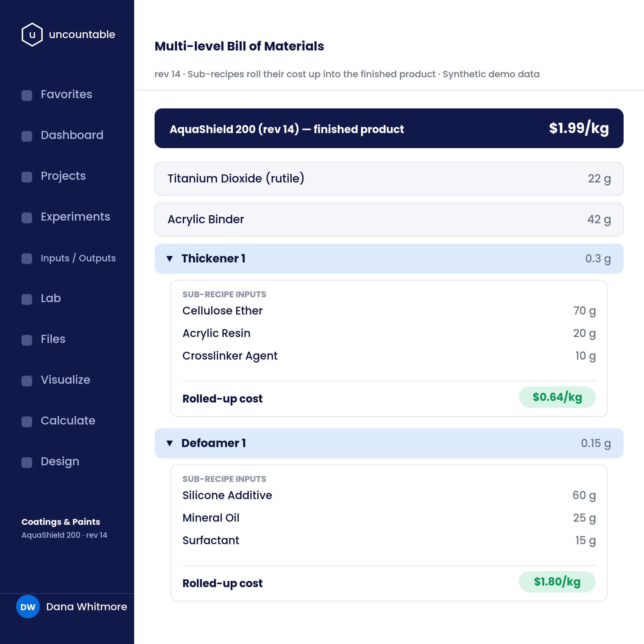Click the 60 g Silicone Additive amount
The height and width of the screenshot is (644, 644).
click(584, 496)
